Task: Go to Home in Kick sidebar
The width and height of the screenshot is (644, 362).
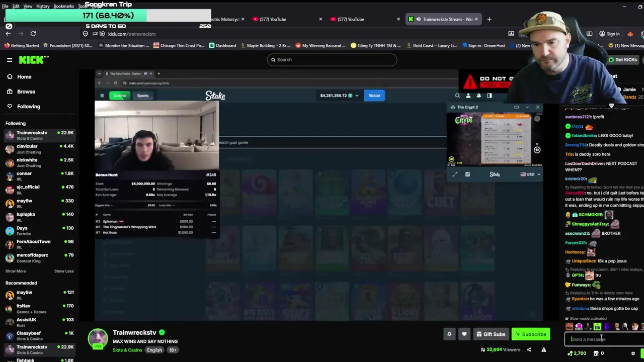Action: (24, 77)
